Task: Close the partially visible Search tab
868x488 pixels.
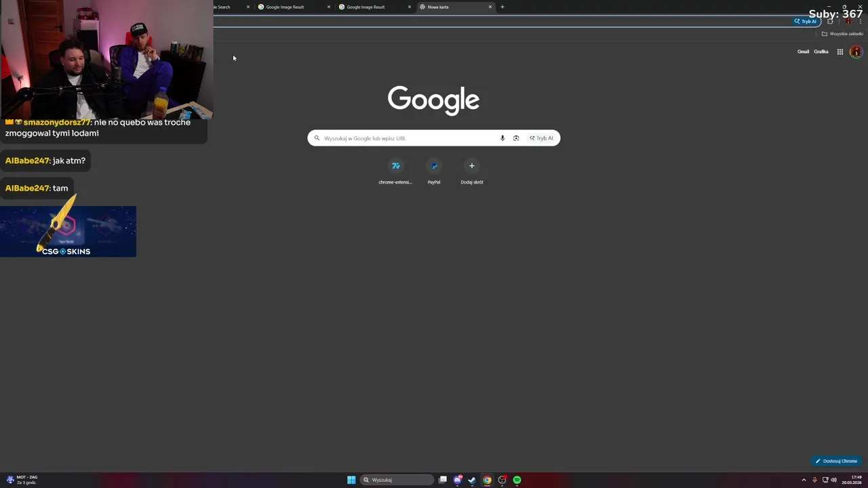Action: [x=248, y=7]
